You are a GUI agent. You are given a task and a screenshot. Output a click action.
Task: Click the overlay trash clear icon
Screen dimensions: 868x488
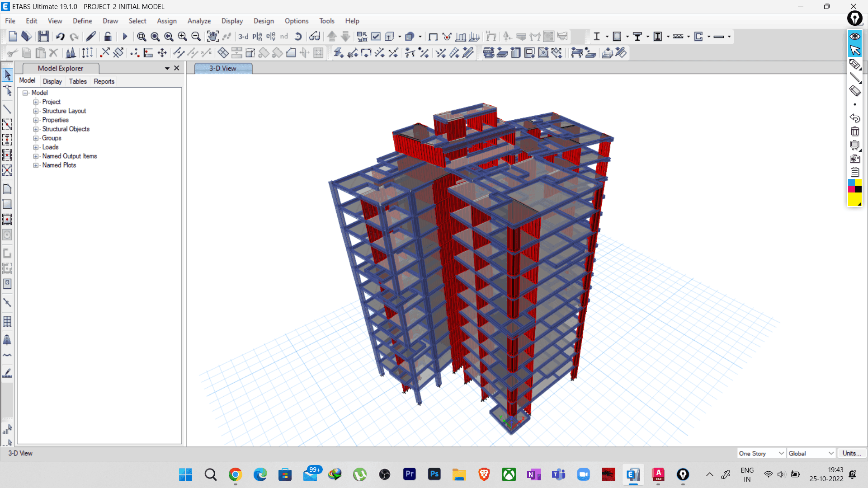coord(854,131)
